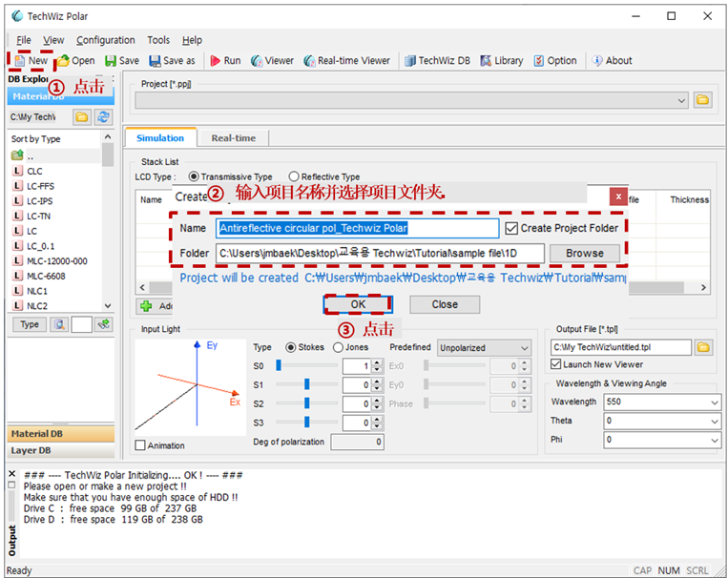
Task: Open the Viewer tool
Action: 272,61
